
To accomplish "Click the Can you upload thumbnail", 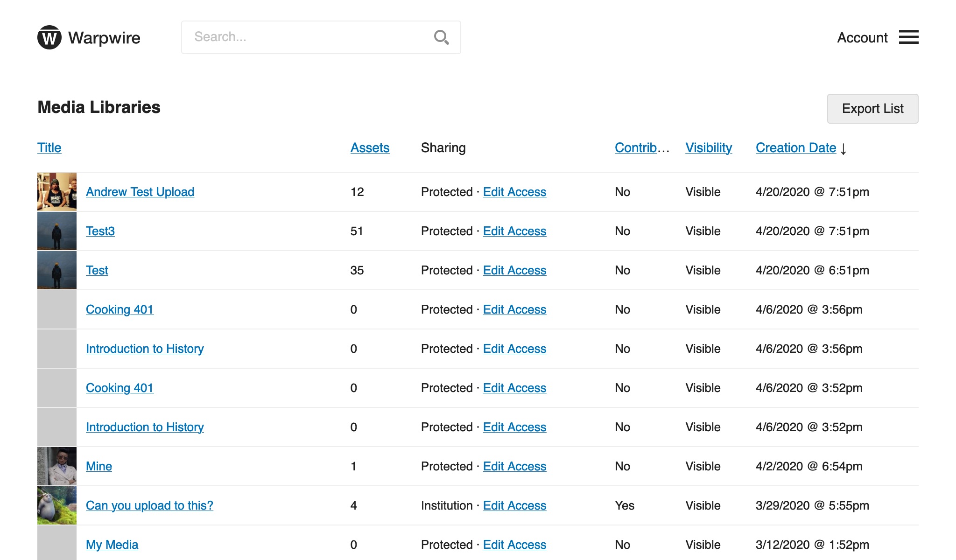I will pyautogui.click(x=57, y=505).
